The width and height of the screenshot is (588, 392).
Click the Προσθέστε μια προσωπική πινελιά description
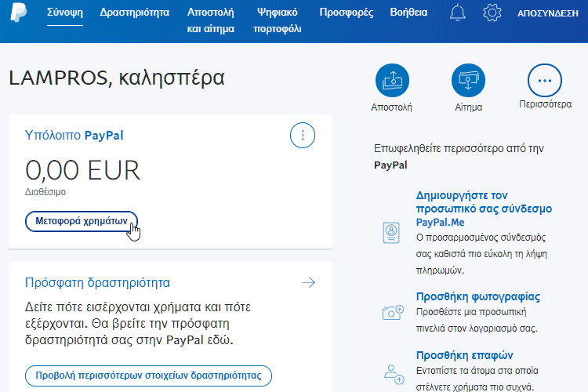pos(477,321)
